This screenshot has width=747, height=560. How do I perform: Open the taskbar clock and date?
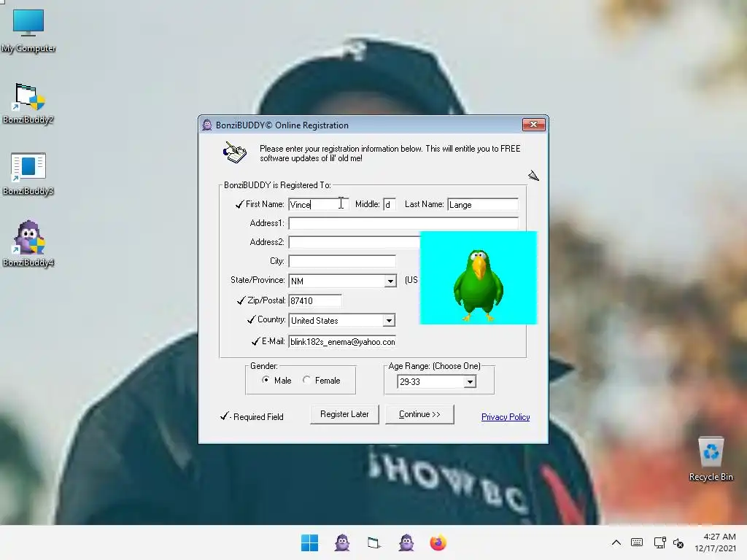(715, 542)
